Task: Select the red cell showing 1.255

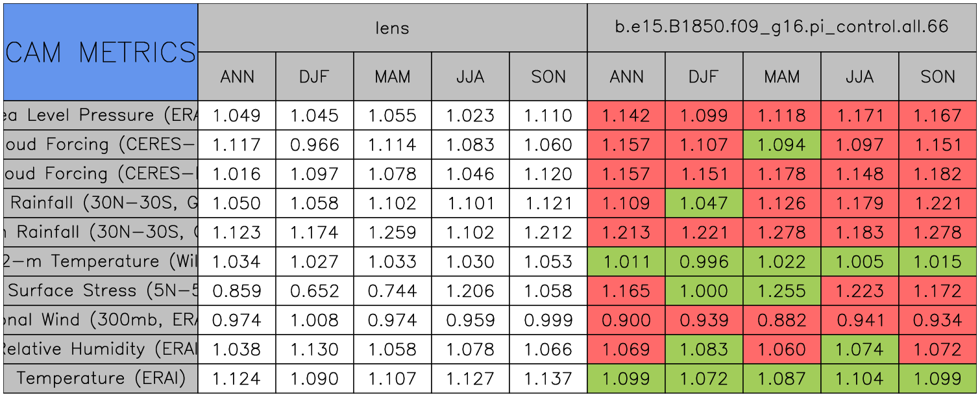Action: (781, 291)
